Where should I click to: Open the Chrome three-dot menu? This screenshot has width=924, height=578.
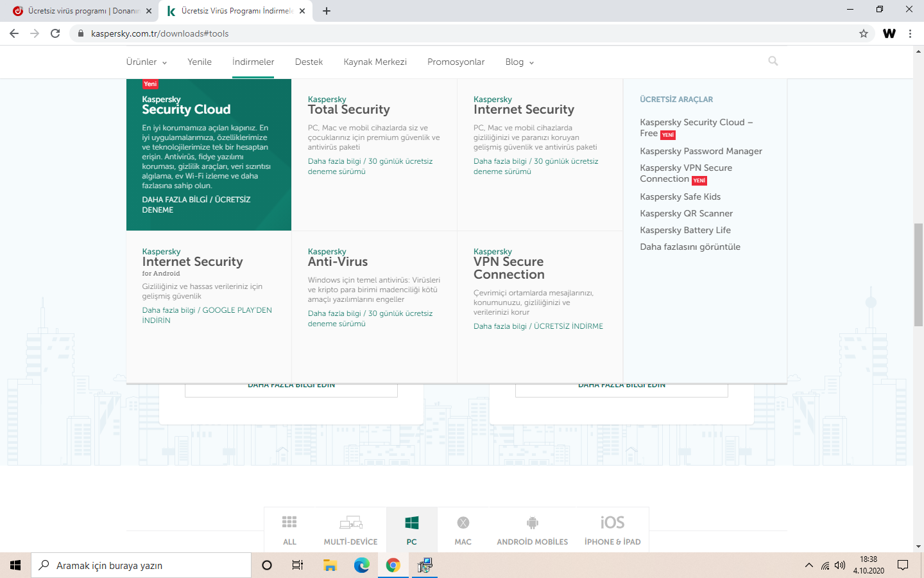910,33
